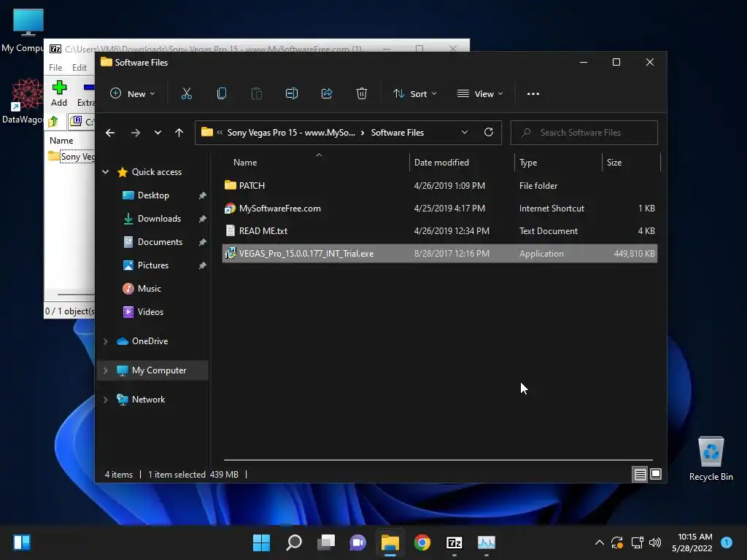The height and width of the screenshot is (560, 747).
Task: Open Task View on the taskbar
Action: (326, 542)
